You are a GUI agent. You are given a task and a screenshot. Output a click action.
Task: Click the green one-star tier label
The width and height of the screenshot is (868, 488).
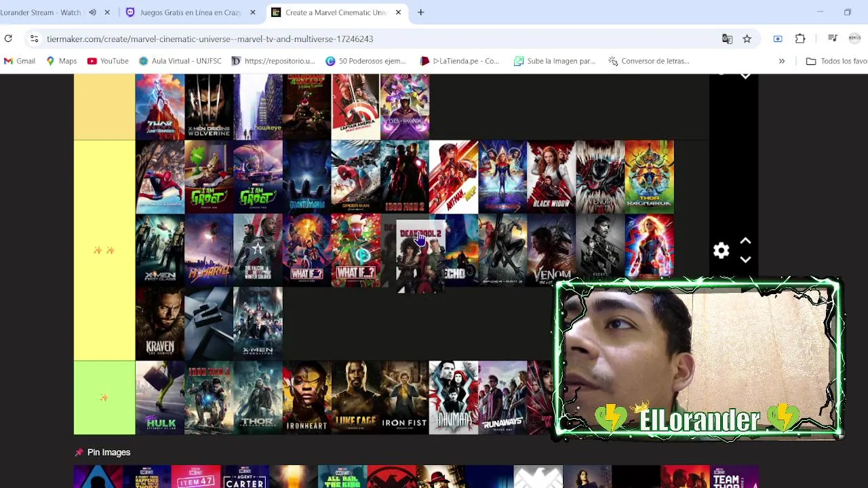[104, 398]
